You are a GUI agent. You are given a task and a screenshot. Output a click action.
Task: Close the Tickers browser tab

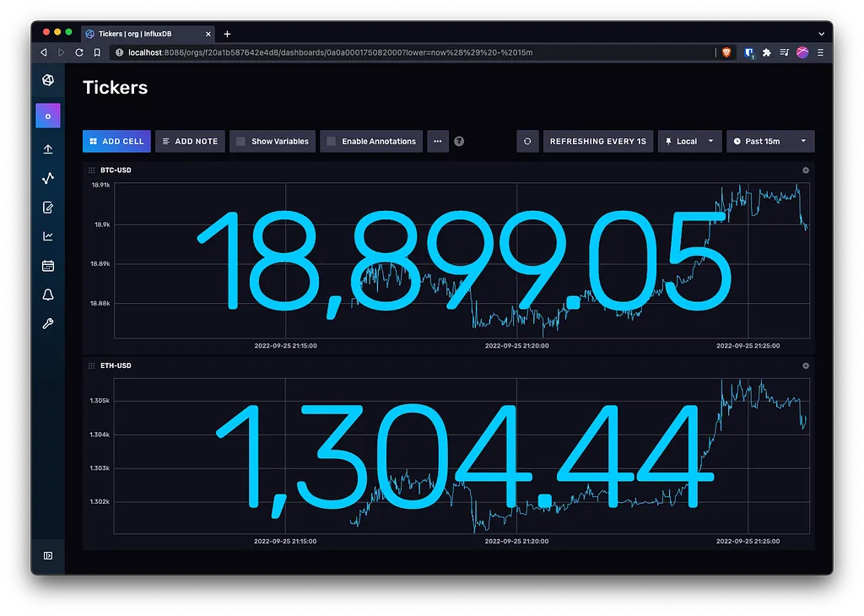(208, 34)
